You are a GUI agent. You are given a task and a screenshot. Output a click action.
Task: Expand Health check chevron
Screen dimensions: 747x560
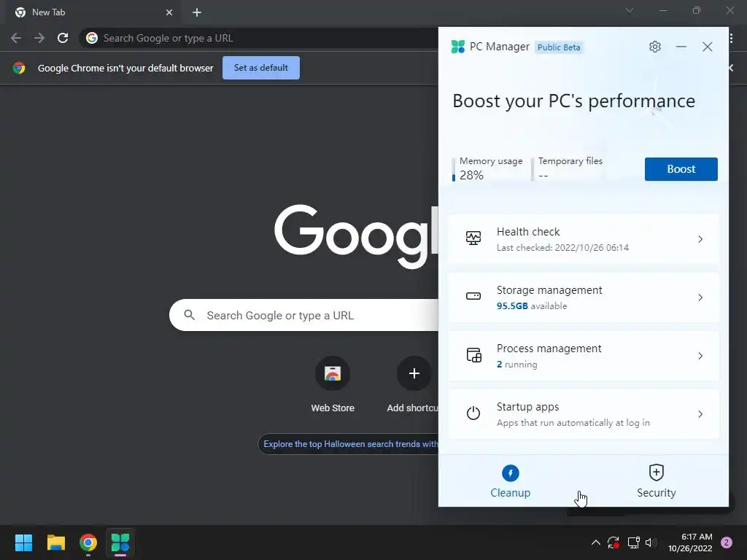point(700,239)
